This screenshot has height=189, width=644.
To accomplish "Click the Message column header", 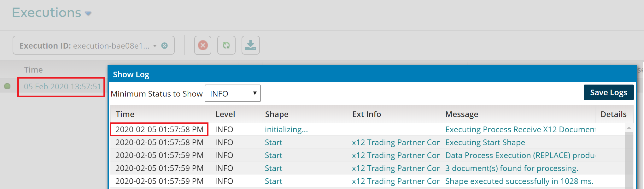I will click(x=461, y=114).
